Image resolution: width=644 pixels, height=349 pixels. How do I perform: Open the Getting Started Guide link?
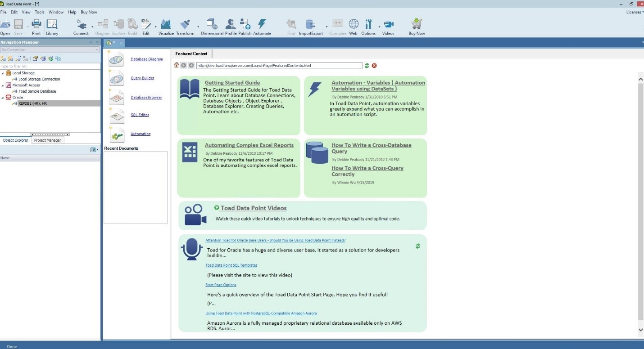pyautogui.click(x=232, y=83)
